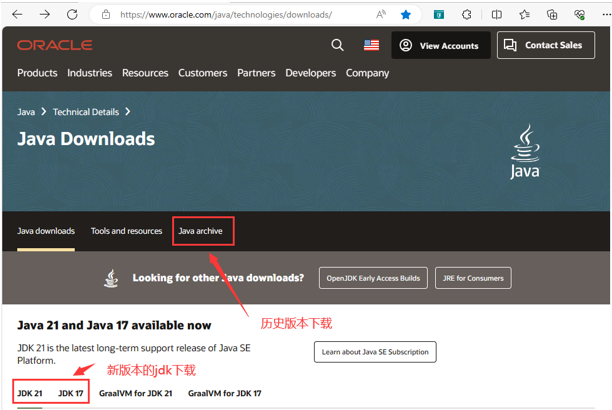
Task: Open the collections icon
Action: (552, 15)
